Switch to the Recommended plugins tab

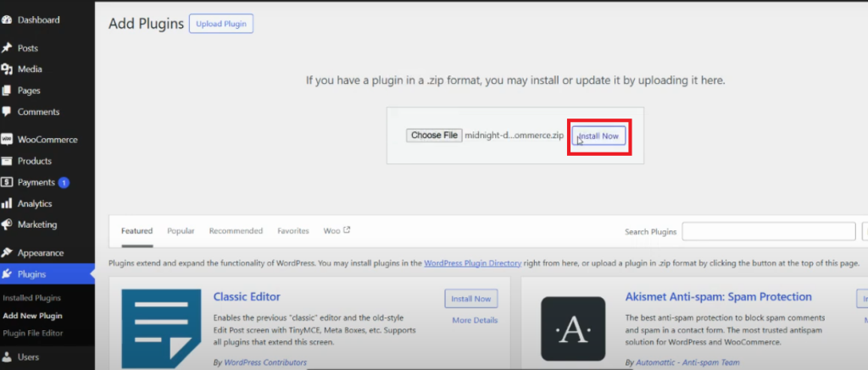click(236, 231)
